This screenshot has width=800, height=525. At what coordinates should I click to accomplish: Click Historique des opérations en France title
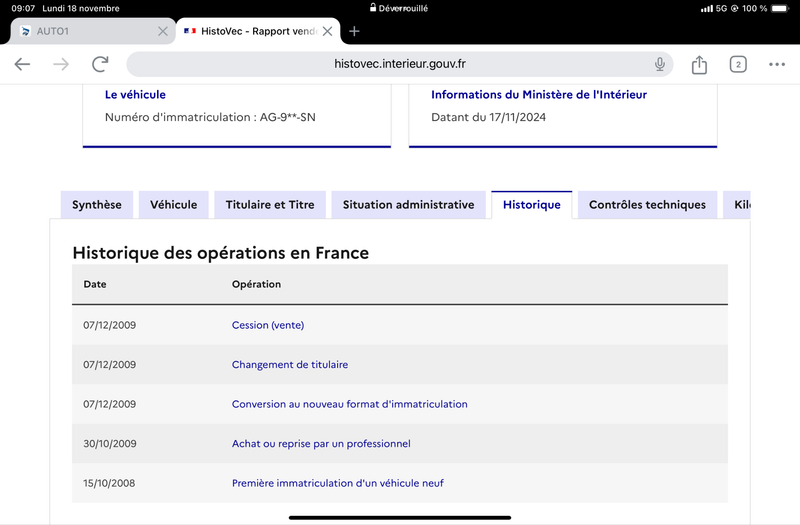pos(220,253)
